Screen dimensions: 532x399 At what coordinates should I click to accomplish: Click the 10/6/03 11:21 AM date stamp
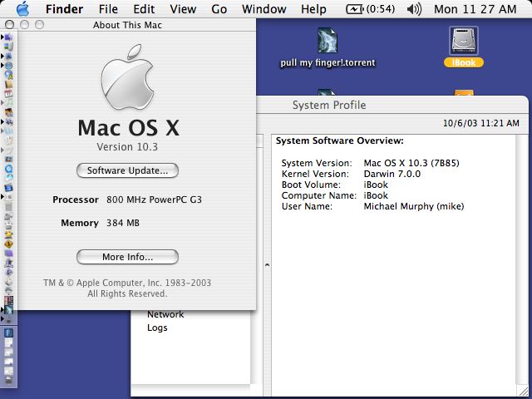pos(481,123)
